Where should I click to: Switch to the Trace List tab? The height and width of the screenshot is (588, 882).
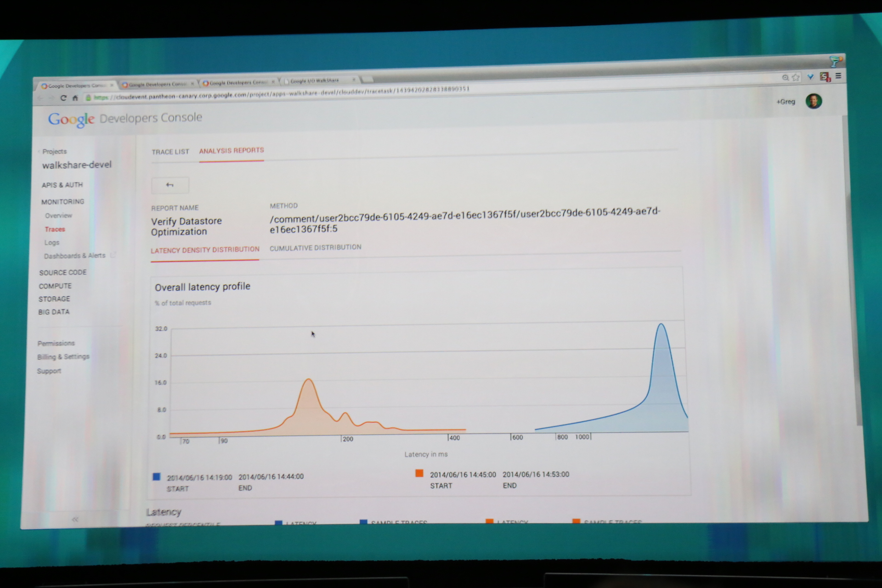170,152
